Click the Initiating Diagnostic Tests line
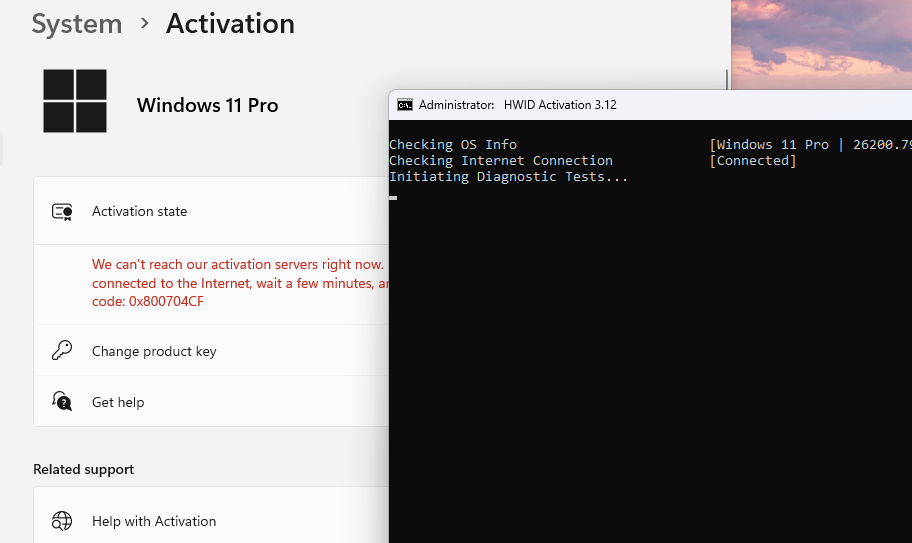The image size is (912, 543). 509,177
